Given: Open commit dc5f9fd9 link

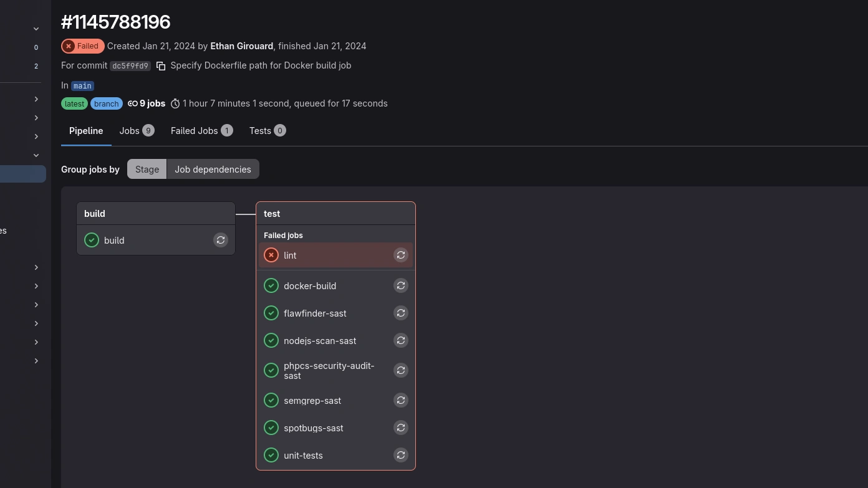Looking at the screenshot, I should click(130, 66).
